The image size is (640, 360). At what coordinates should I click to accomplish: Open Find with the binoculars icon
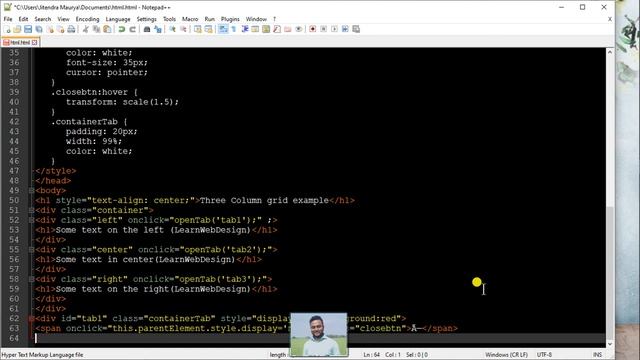(x=147, y=29)
